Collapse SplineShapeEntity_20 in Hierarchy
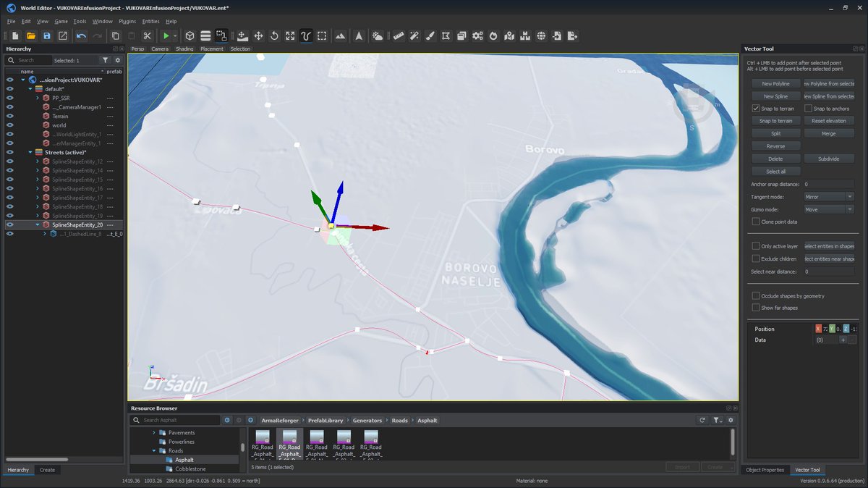This screenshot has height=488, width=868. (37, 225)
